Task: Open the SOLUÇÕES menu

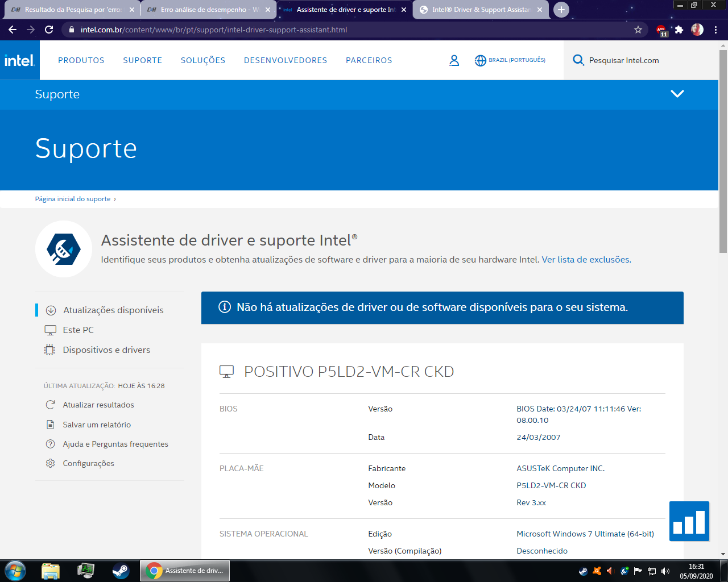Action: pos(203,60)
